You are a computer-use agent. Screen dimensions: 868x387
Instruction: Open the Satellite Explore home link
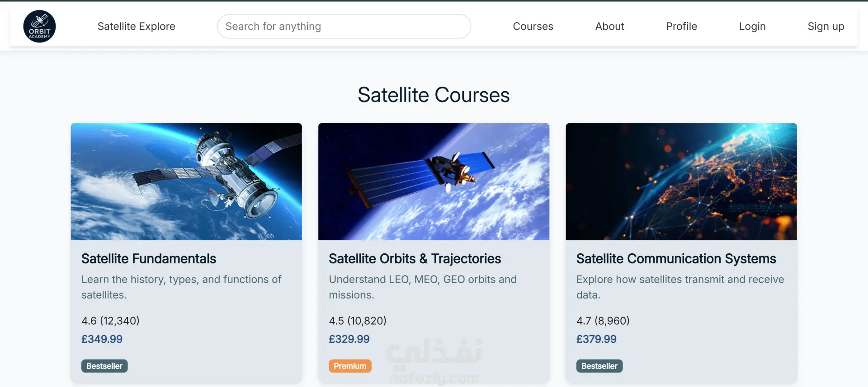pos(136,26)
